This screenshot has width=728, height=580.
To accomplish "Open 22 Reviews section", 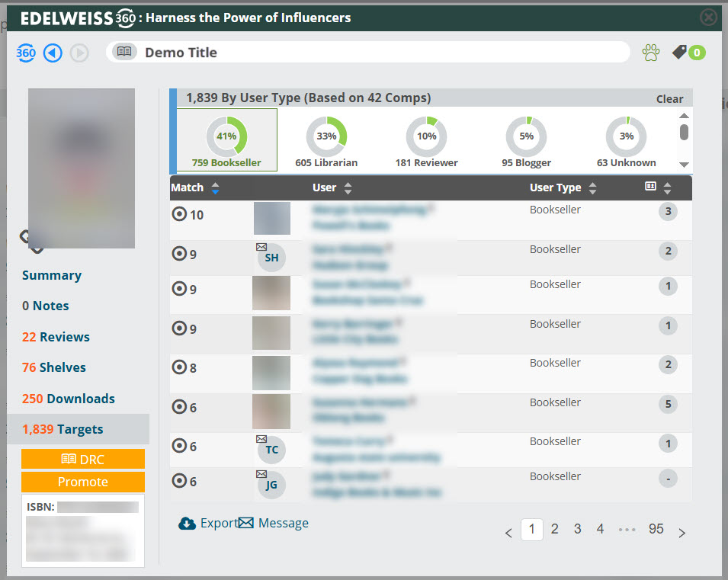I will point(56,337).
